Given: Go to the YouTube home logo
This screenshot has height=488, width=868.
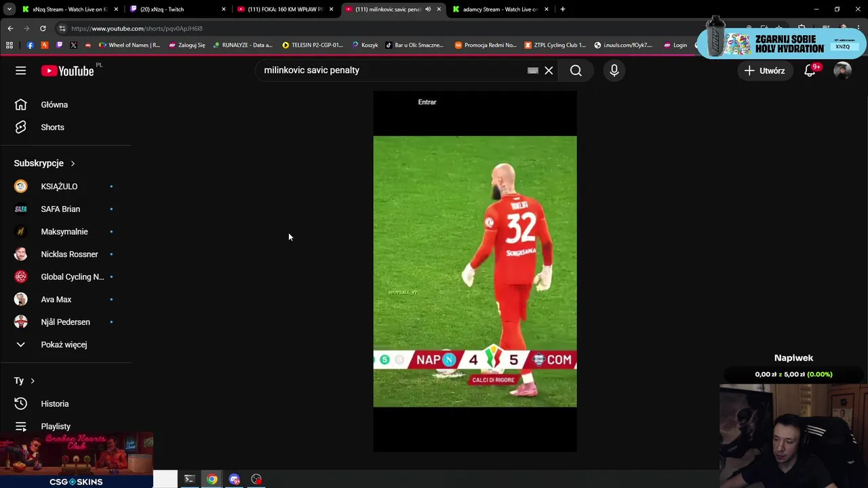Looking at the screenshot, I should [x=67, y=70].
